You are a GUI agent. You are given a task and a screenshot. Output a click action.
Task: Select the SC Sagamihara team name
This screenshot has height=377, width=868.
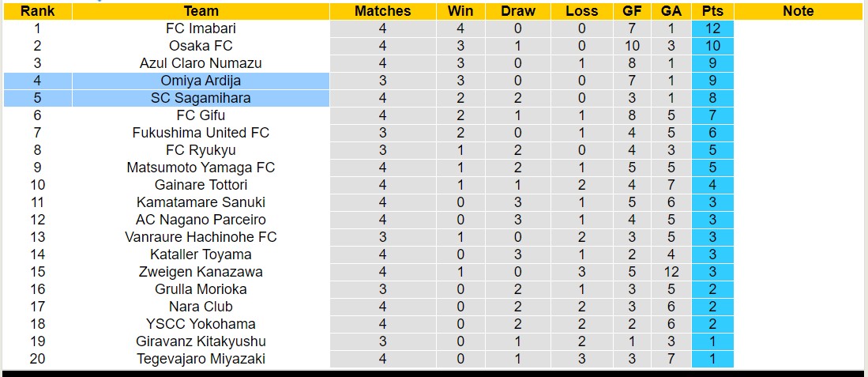(x=201, y=98)
